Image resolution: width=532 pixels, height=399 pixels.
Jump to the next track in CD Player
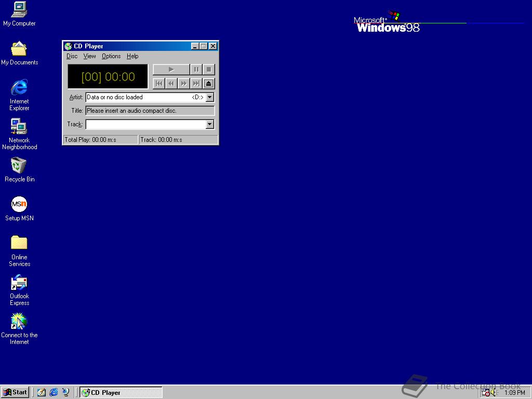click(196, 84)
